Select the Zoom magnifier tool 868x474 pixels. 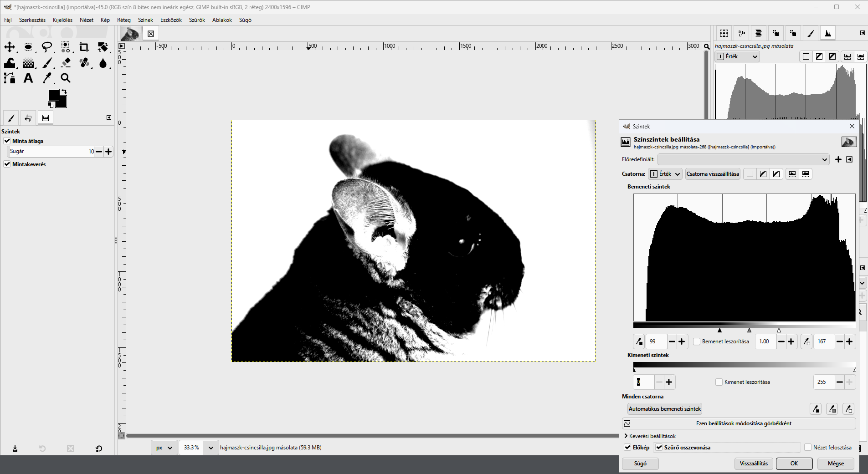(66, 78)
